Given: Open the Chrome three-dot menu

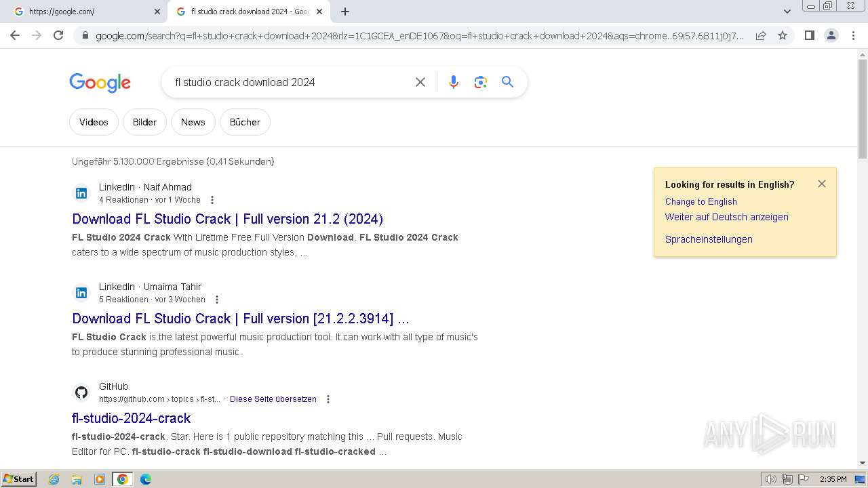Looking at the screenshot, I should 853,36.
